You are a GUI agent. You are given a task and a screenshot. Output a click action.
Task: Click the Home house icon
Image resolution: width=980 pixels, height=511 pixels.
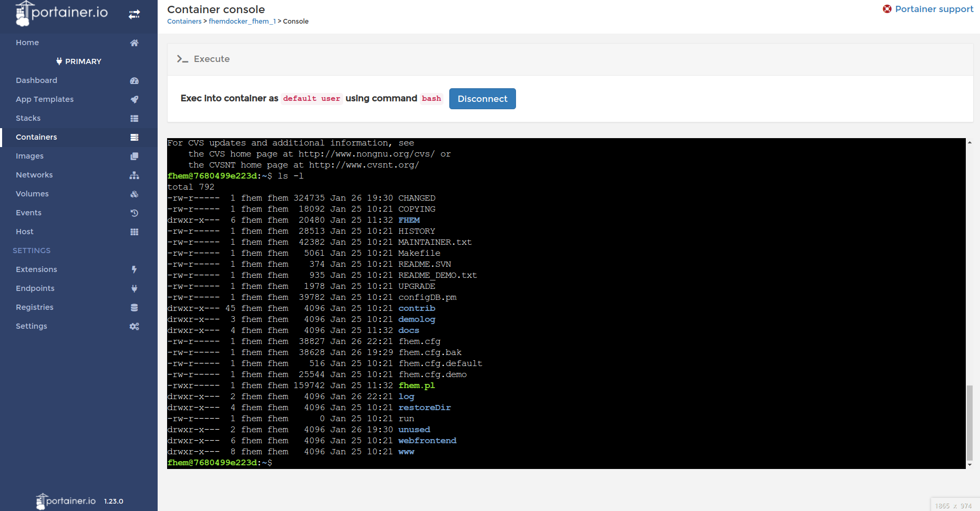[x=135, y=43]
